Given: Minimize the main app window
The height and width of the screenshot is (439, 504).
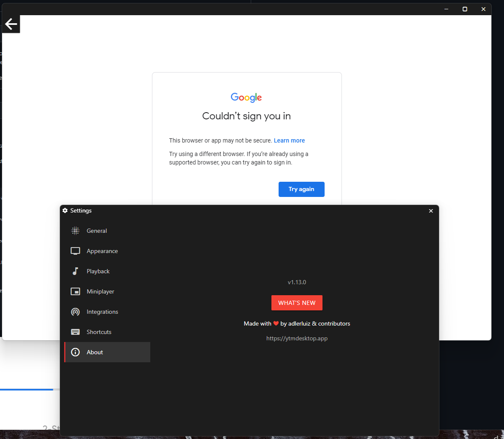Looking at the screenshot, I should 446,9.
